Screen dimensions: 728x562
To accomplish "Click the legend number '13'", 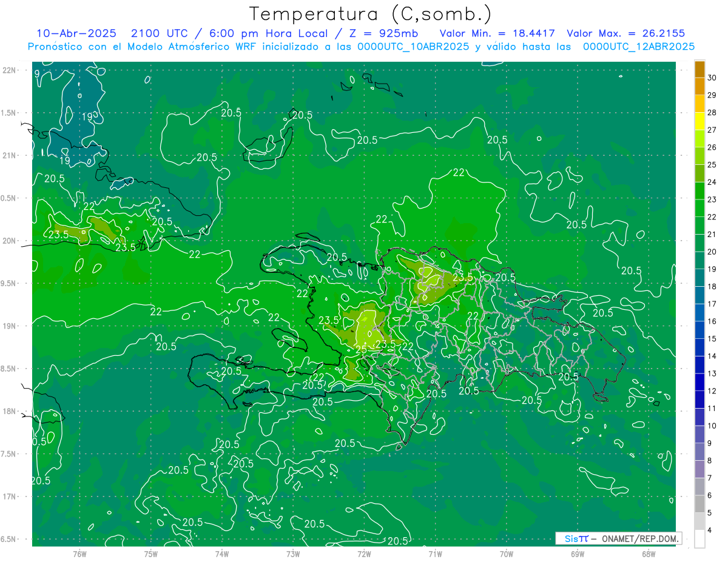I will click(712, 373).
